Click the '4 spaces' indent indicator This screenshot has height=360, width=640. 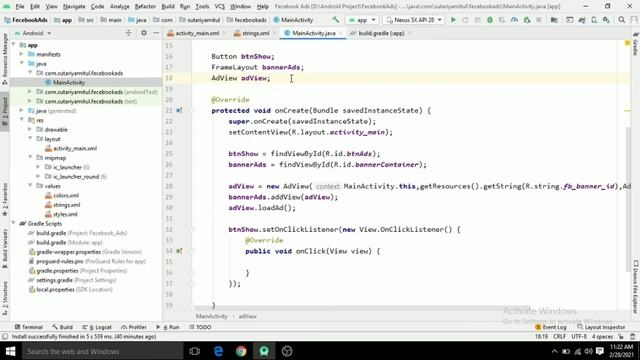tap(602, 336)
